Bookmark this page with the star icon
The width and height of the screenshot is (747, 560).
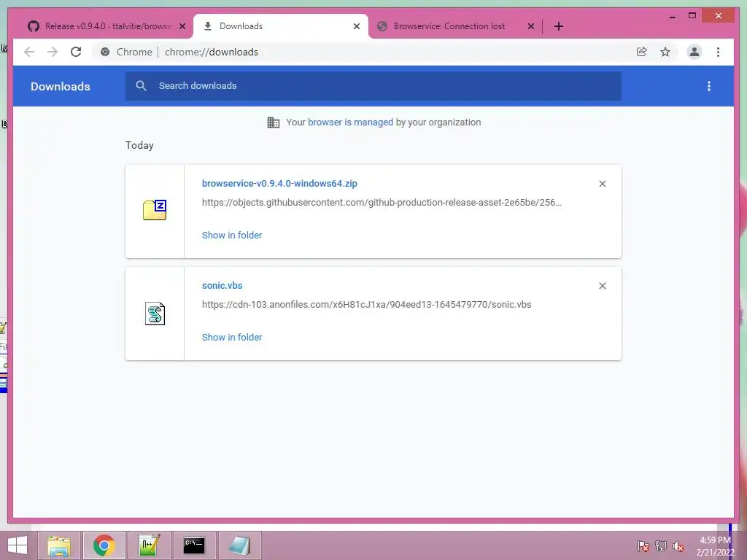(x=665, y=52)
